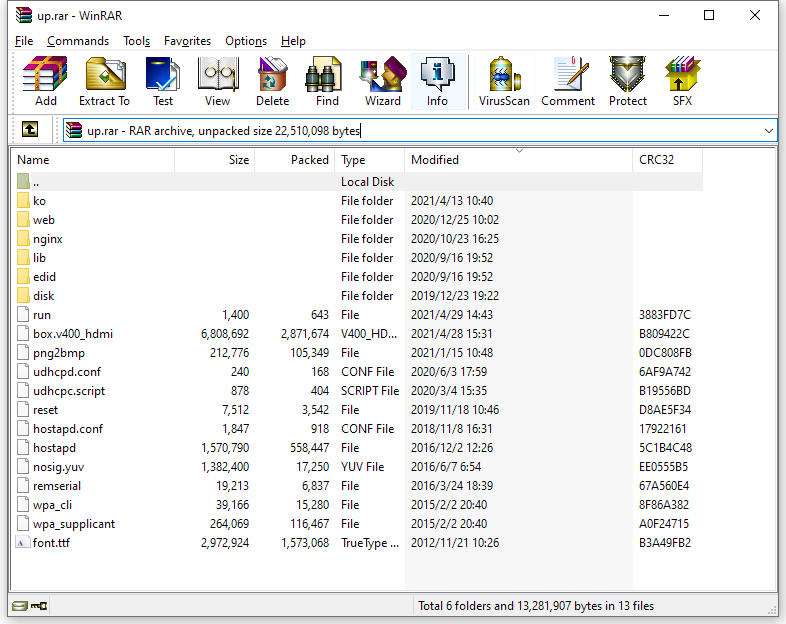
Task: Select udhcpc.script file name
Action: (x=69, y=391)
